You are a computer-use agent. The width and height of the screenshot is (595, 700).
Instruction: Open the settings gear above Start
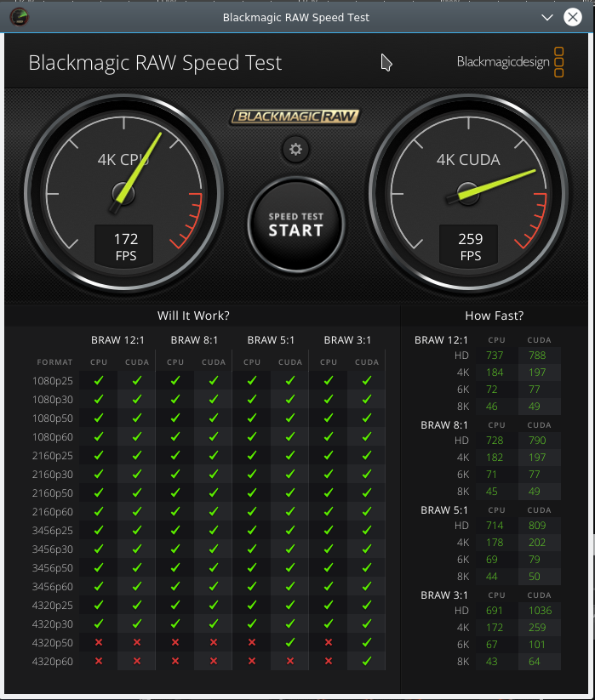(295, 149)
